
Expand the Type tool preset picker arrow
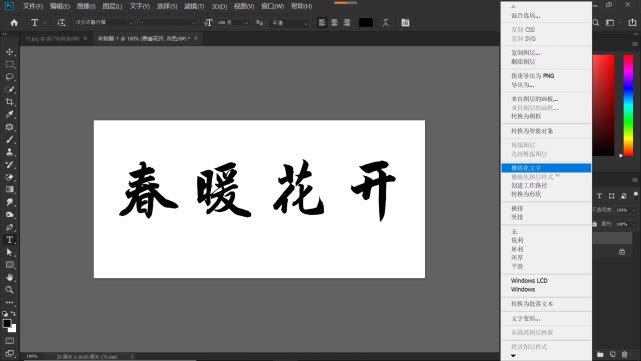pyautogui.click(x=45, y=23)
